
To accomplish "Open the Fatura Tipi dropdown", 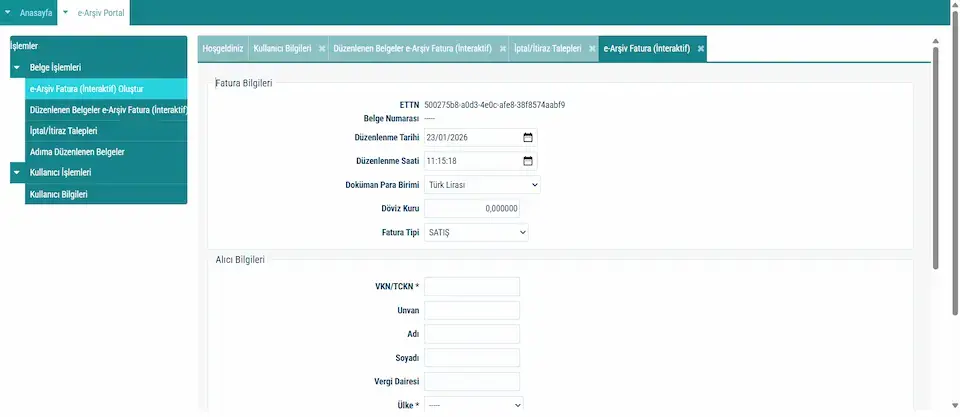I will click(x=476, y=232).
